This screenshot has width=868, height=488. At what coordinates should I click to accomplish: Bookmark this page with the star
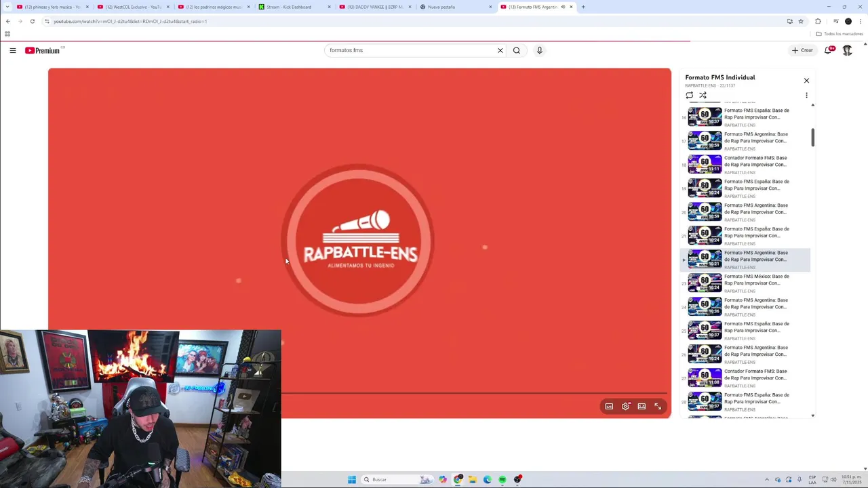[x=801, y=21]
